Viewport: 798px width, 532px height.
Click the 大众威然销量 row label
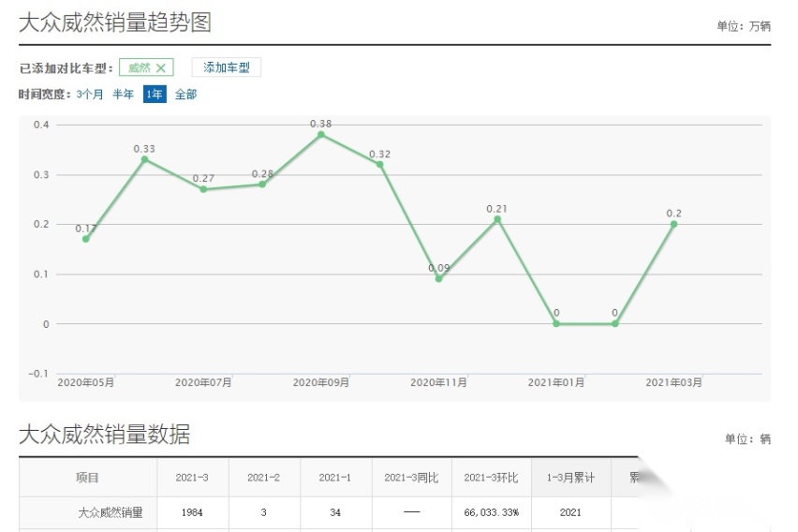click(x=111, y=512)
